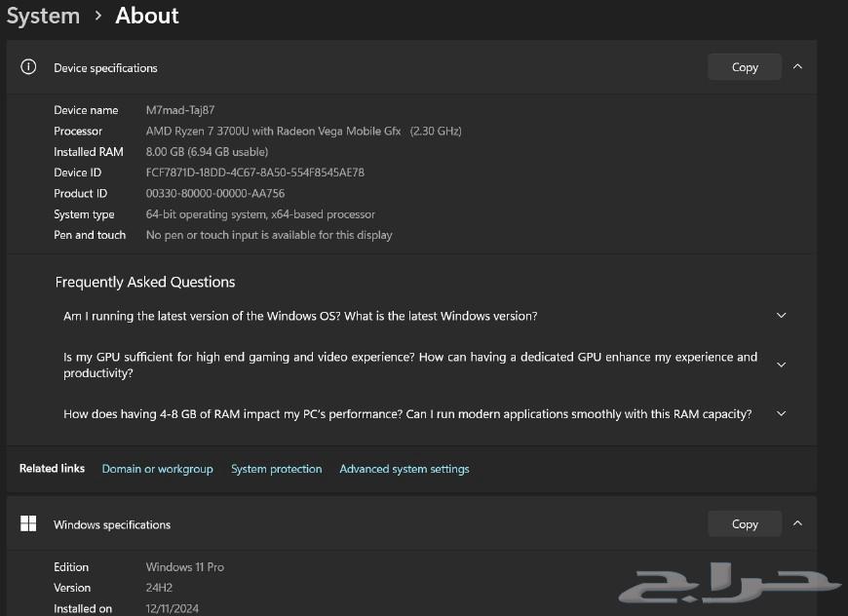Expand the latest Windows version question
Image resolution: width=848 pixels, height=616 pixels.
pos(781,316)
